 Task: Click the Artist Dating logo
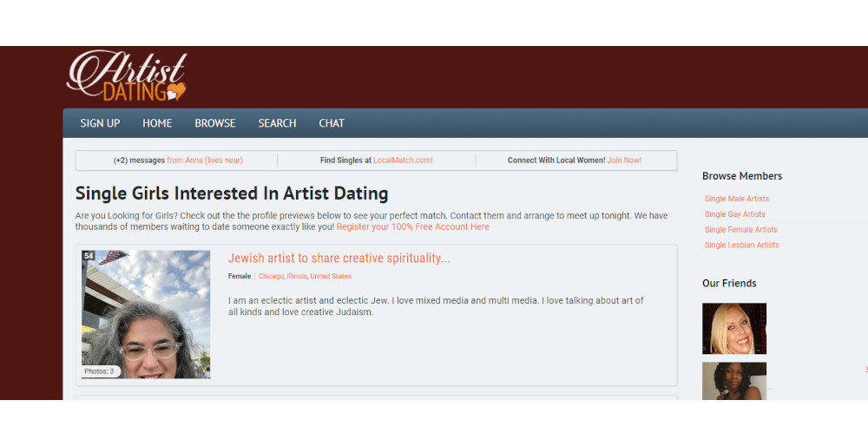tap(127, 76)
